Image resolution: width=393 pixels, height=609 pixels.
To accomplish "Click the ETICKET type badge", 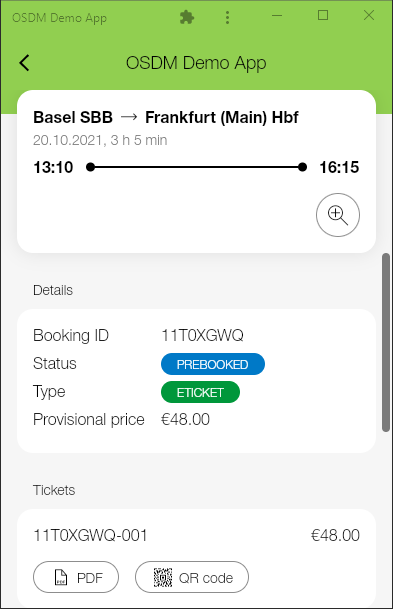I will point(200,392).
